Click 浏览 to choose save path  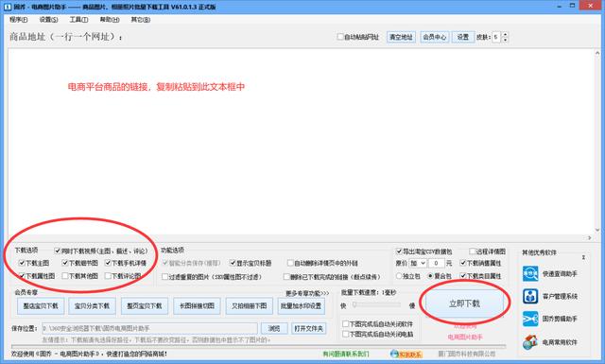(274, 328)
